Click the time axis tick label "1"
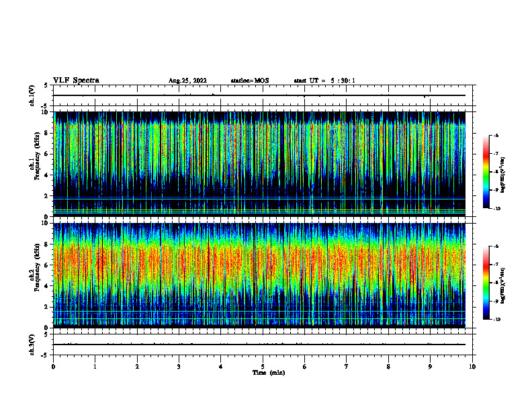This screenshot has width=532, height=411. pos(95,367)
